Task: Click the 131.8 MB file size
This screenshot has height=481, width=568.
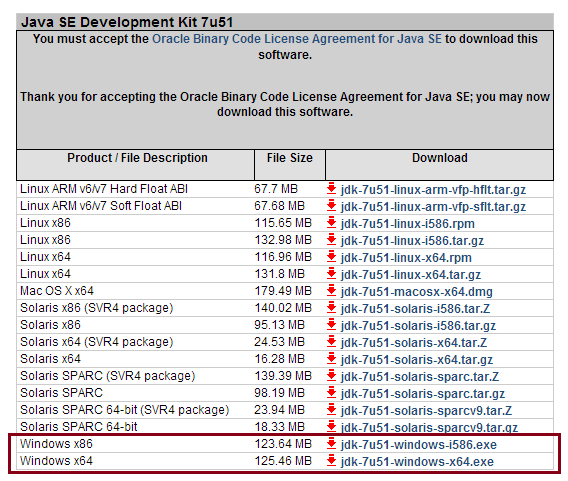Action: (279, 274)
